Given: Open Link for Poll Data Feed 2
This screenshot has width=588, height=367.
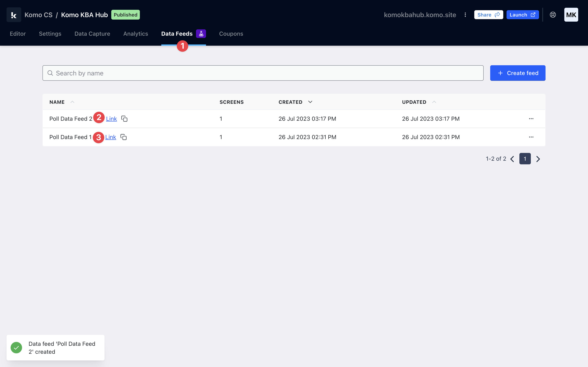Looking at the screenshot, I should [111, 119].
